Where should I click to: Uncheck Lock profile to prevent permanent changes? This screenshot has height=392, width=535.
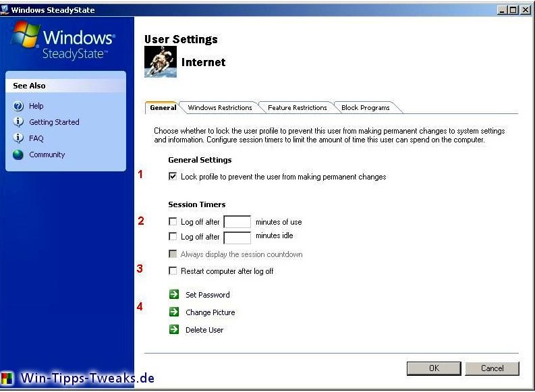pyautogui.click(x=173, y=176)
